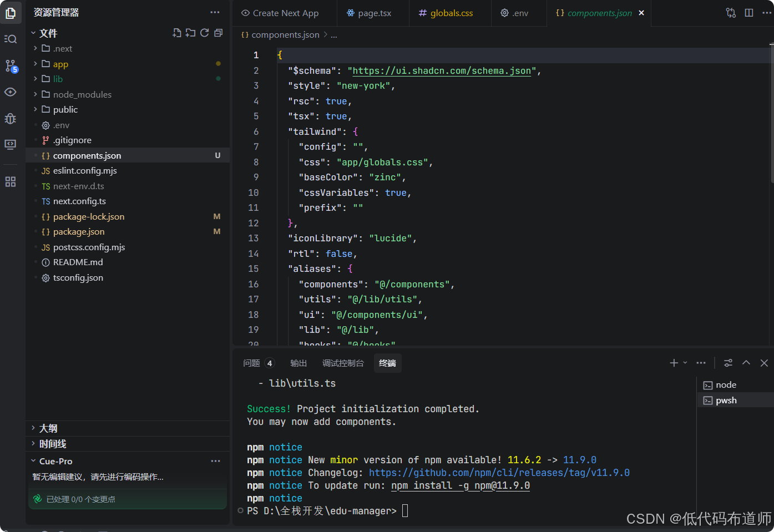Open the 调试控制台 debug console tab
Image resolution: width=774 pixels, height=532 pixels.
pos(343,363)
